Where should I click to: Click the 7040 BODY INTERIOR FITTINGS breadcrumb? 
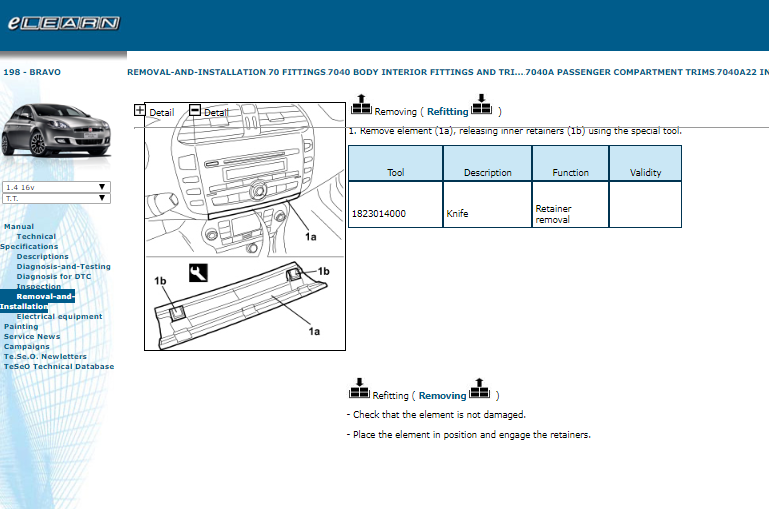(426, 72)
